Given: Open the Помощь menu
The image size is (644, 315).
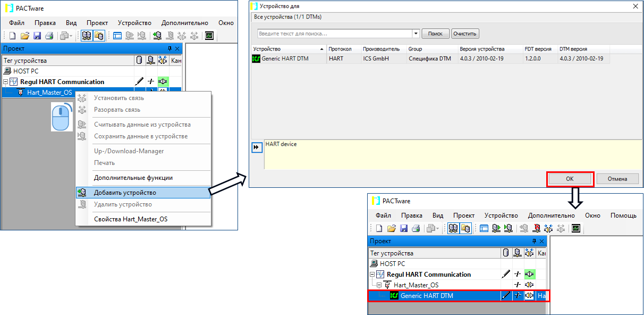Looking at the screenshot, I should tap(623, 215).
